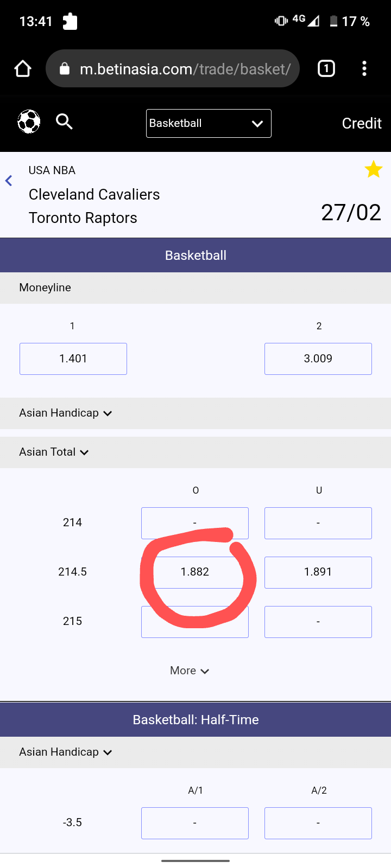Bet Toronto moneyline at 3.009
391x868 pixels.
click(318, 359)
